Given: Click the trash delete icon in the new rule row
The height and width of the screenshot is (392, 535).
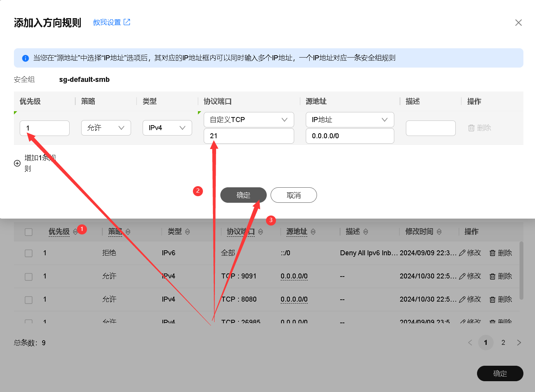Looking at the screenshot, I should pos(472,127).
